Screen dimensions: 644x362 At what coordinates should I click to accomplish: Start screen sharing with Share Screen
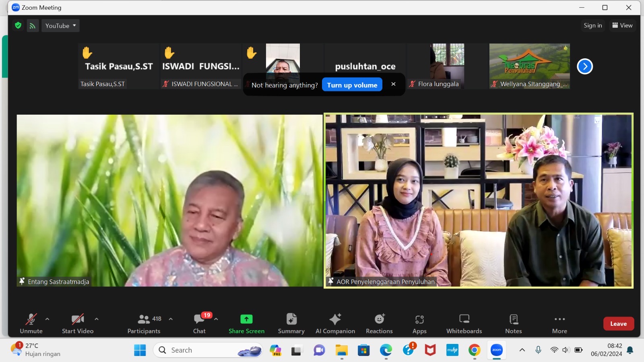[246, 323]
